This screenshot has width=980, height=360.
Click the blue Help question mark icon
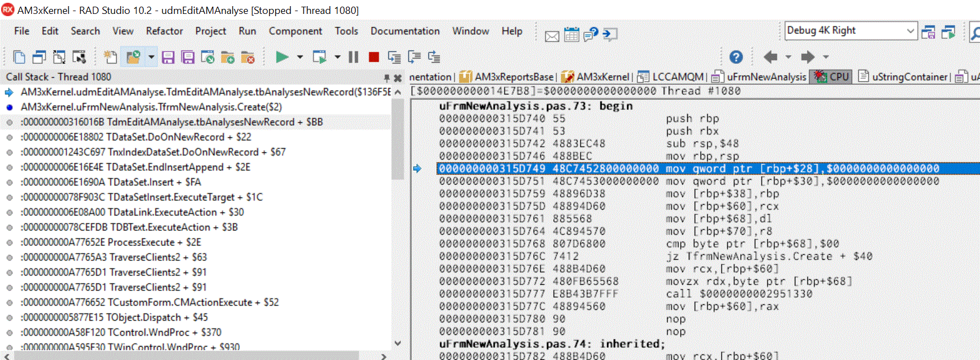point(736,57)
